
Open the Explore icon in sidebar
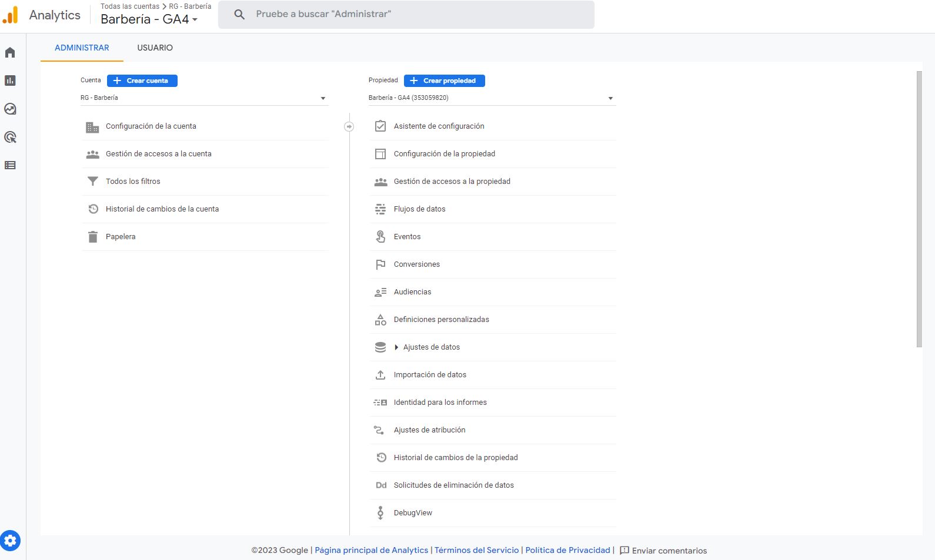click(x=10, y=109)
